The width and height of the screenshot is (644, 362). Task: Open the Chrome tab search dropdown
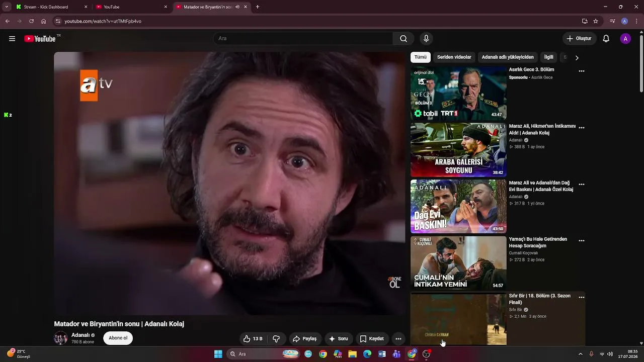pyautogui.click(x=7, y=7)
